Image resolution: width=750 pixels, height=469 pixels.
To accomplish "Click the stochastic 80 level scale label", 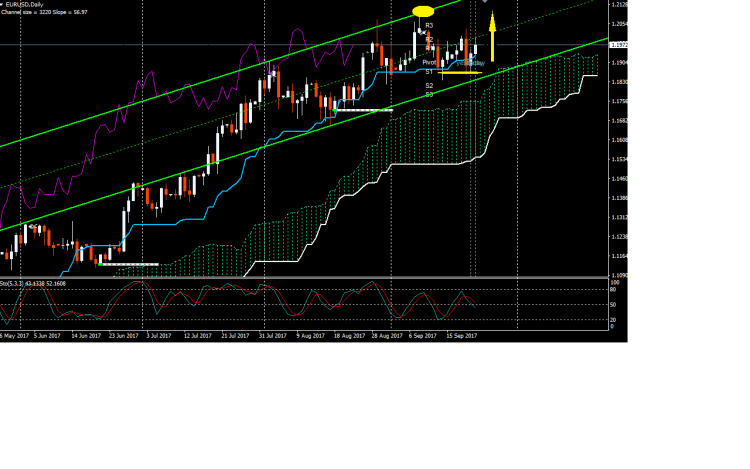I will tap(614, 289).
